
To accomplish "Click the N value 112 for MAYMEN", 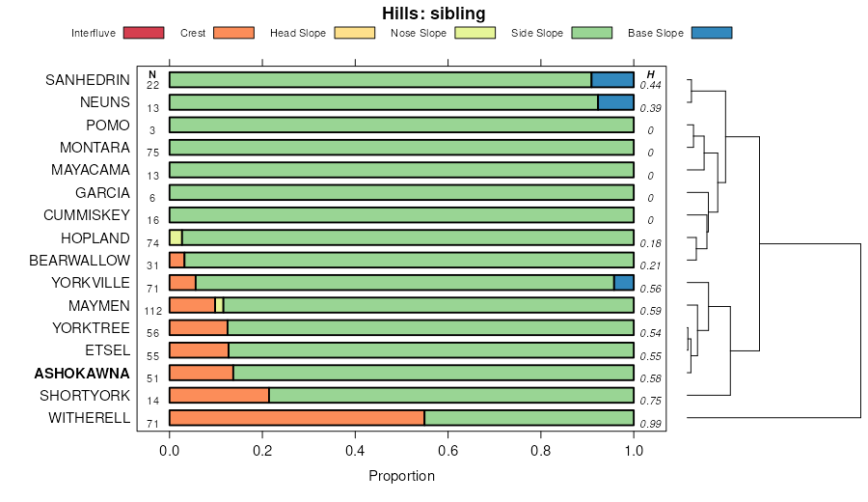I will 152,311.
